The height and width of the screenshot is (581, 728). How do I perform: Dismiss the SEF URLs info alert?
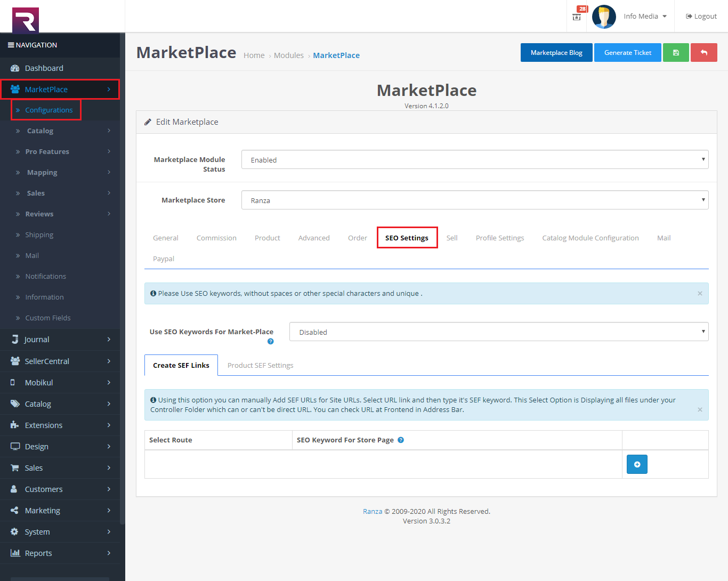[x=700, y=410]
